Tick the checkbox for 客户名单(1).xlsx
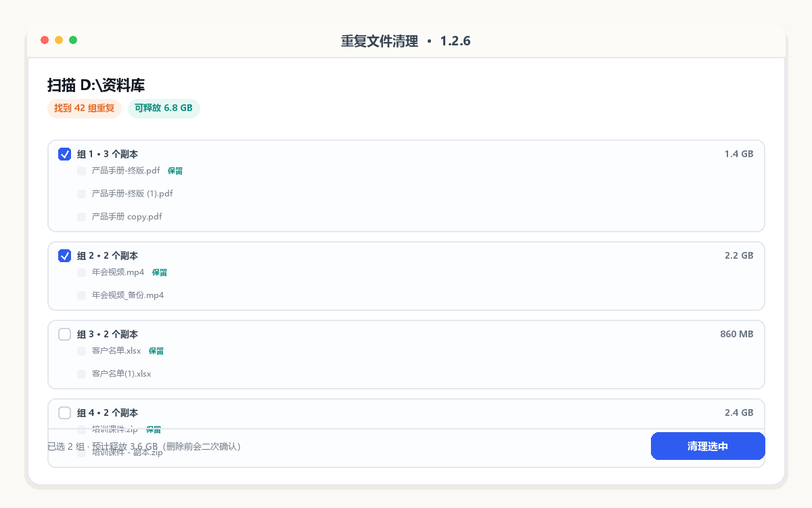The height and width of the screenshot is (508, 812). pos(82,374)
